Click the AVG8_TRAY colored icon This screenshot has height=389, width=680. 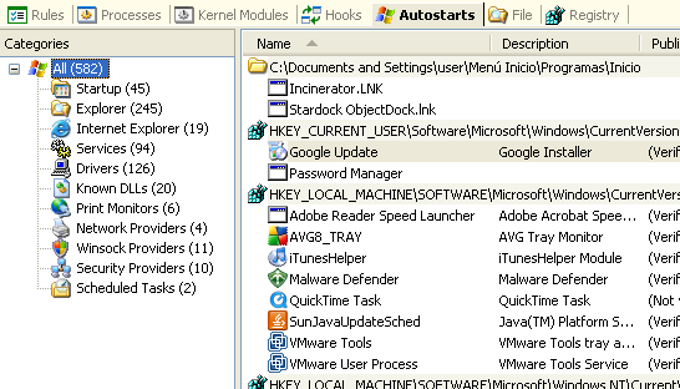coord(278,237)
